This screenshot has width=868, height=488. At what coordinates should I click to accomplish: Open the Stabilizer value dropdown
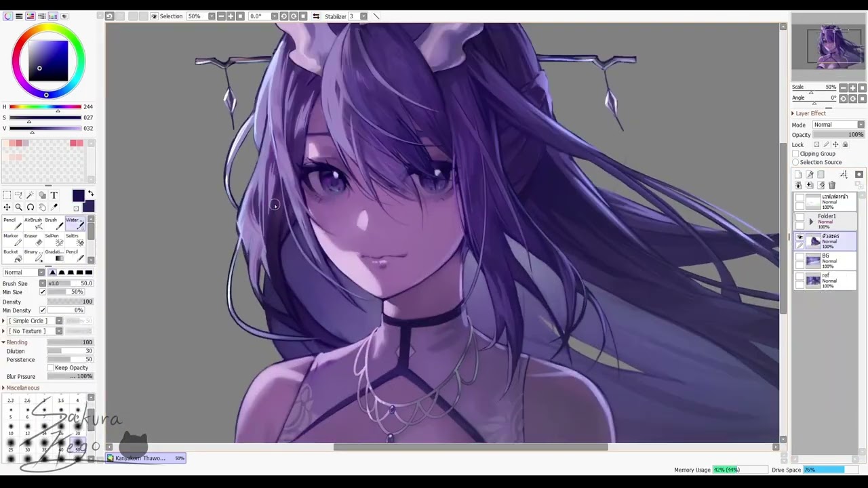[x=363, y=16]
